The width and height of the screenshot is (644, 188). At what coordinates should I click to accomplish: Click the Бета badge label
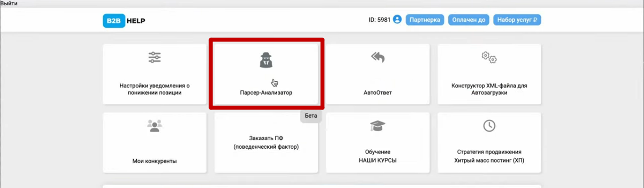[311, 116]
